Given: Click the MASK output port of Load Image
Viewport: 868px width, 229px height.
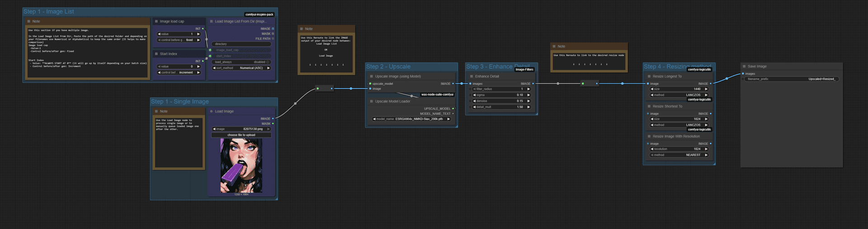Looking at the screenshot, I should click(273, 124).
